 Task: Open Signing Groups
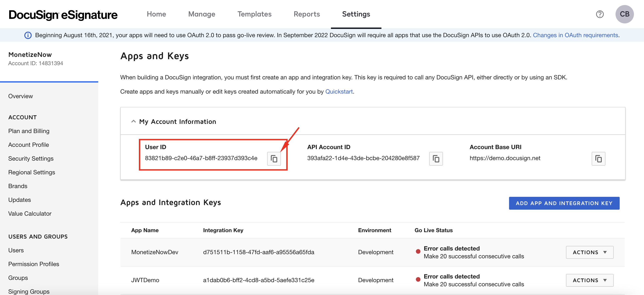[29, 292]
